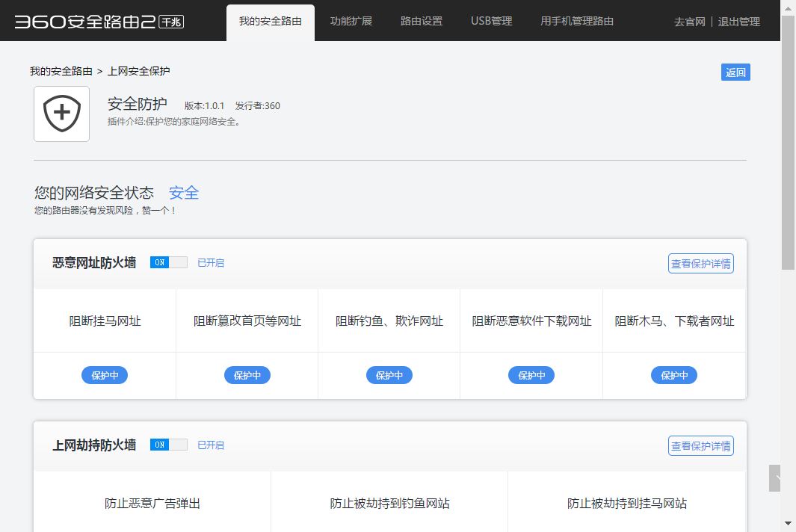
Task: Click the 保护中 badge under 阻断篡改首页等网址
Action: [x=247, y=375]
